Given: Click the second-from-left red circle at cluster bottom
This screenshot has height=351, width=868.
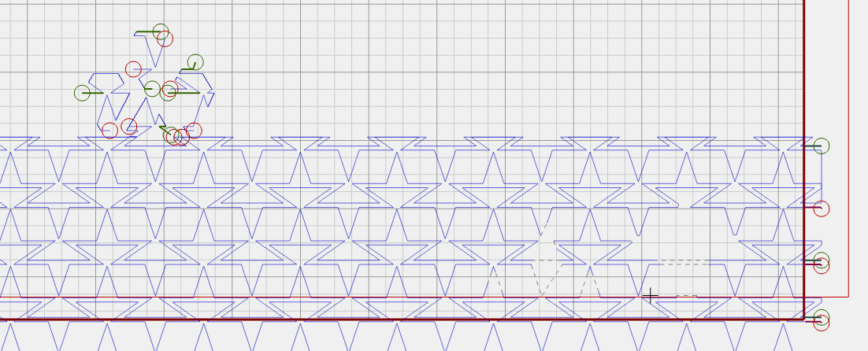Looking at the screenshot, I should click(x=129, y=126).
